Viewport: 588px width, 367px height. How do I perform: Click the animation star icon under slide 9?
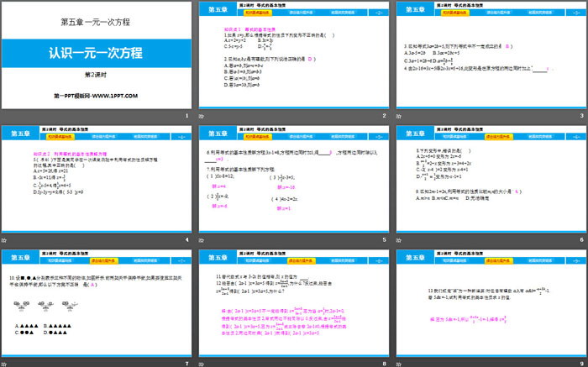coord(401,362)
